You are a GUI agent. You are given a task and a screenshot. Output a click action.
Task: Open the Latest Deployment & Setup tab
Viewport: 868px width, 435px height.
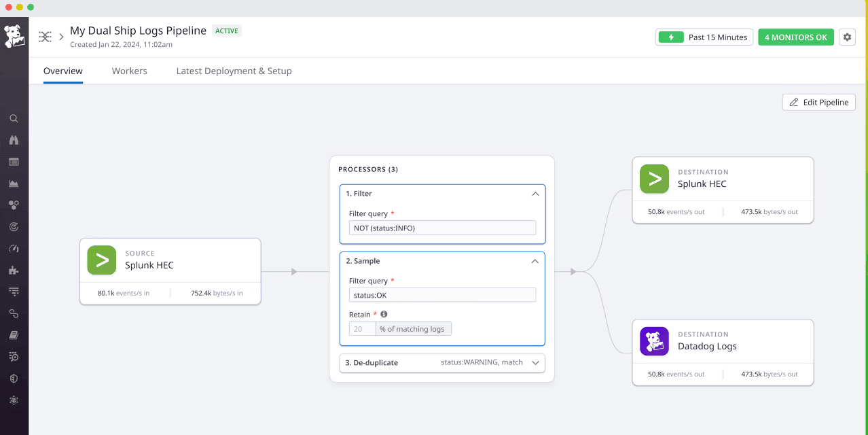(x=234, y=71)
